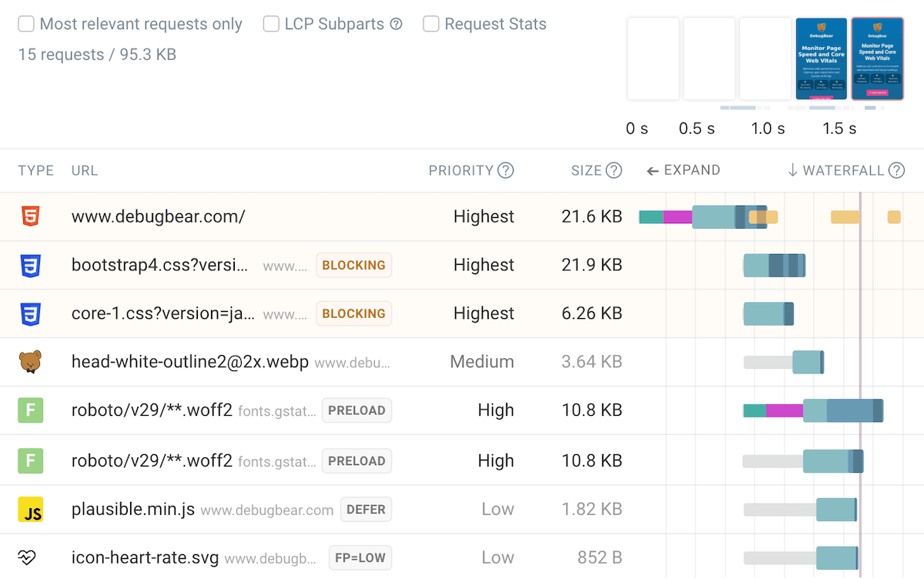Viewport: 924px width, 579px height.
Task: Click the heart-rate icon for icon-heart-rate.svg
Action: [x=27, y=557]
